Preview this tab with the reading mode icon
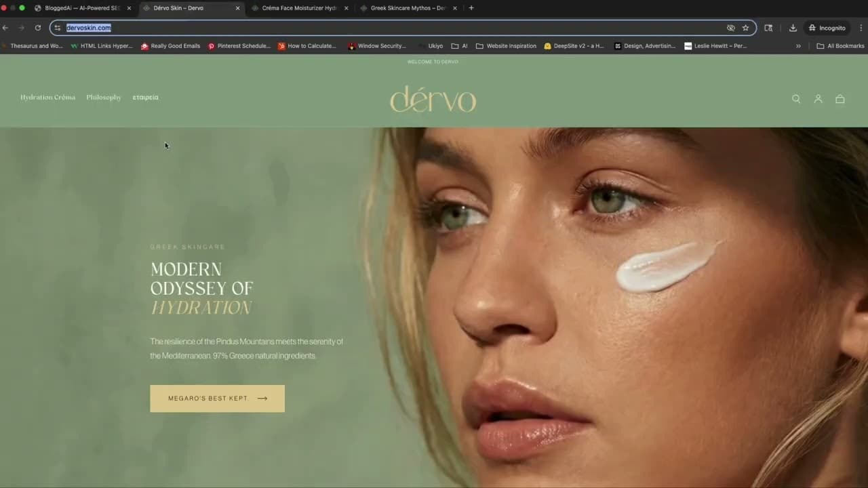Image resolution: width=868 pixels, height=488 pixels. [768, 28]
